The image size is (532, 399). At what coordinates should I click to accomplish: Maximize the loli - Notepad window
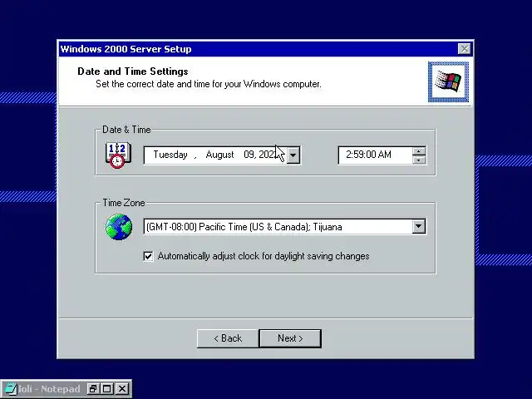107,389
